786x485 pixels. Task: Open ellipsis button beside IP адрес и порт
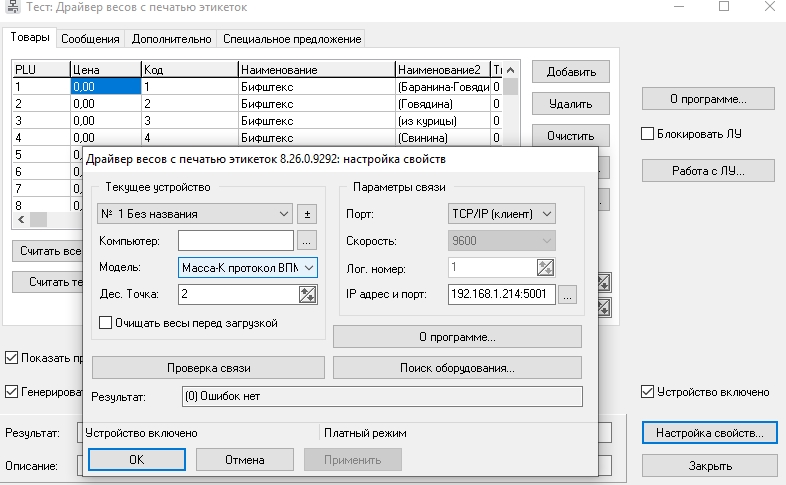[567, 295]
